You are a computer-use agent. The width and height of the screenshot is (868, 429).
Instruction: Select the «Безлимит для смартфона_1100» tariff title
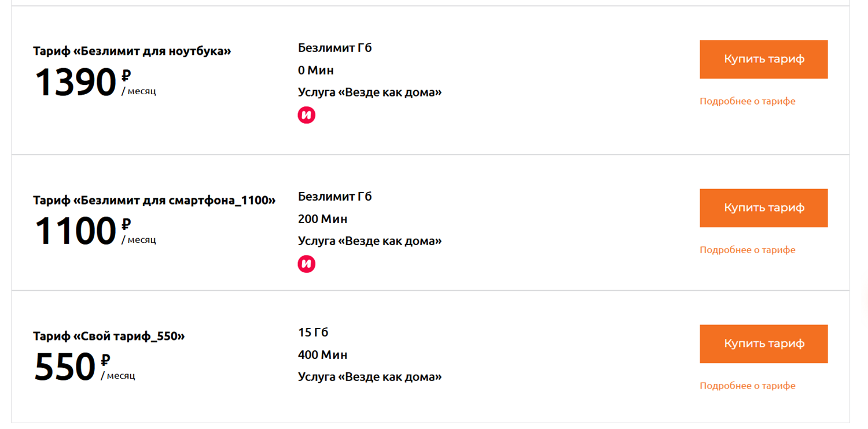pyautogui.click(x=155, y=200)
